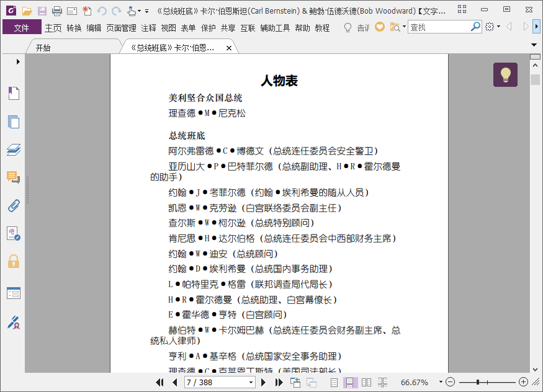
Task: Open the 文件 (File) menu
Action: [x=22, y=28]
